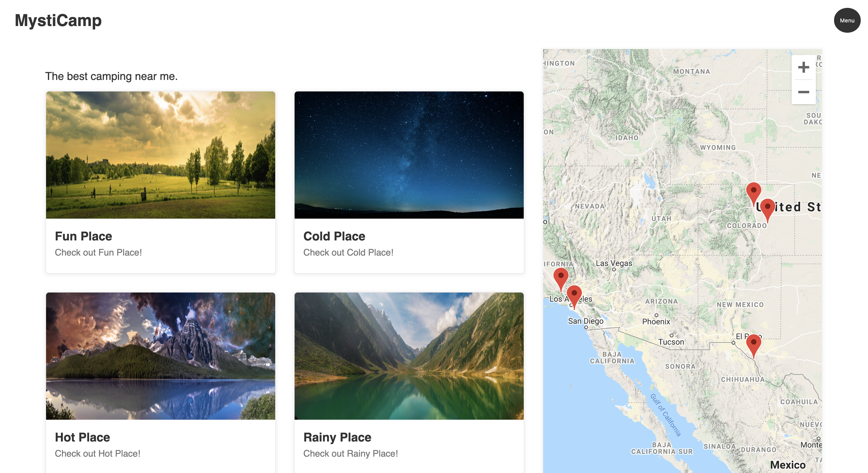
Task: Click the "Check out Cold Place!" text
Action: point(348,253)
